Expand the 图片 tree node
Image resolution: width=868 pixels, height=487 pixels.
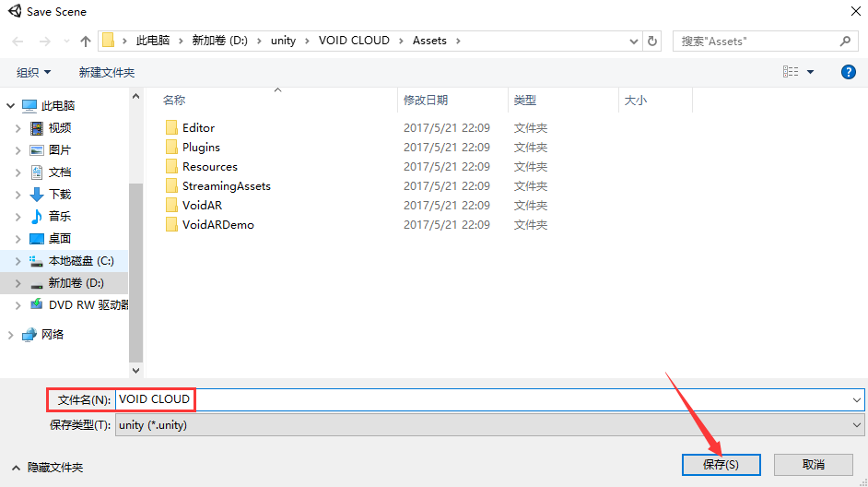click(18, 150)
